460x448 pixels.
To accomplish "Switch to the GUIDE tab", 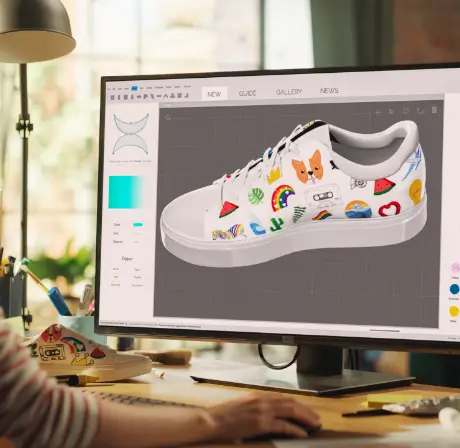I will coord(247,93).
